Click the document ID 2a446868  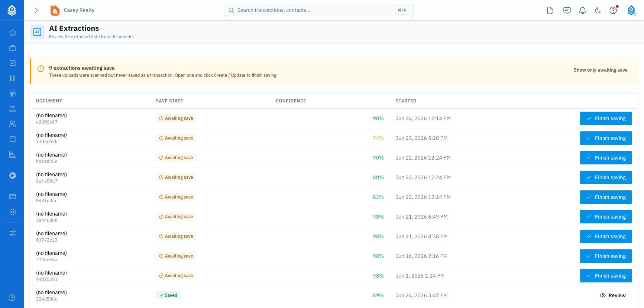tap(47, 220)
